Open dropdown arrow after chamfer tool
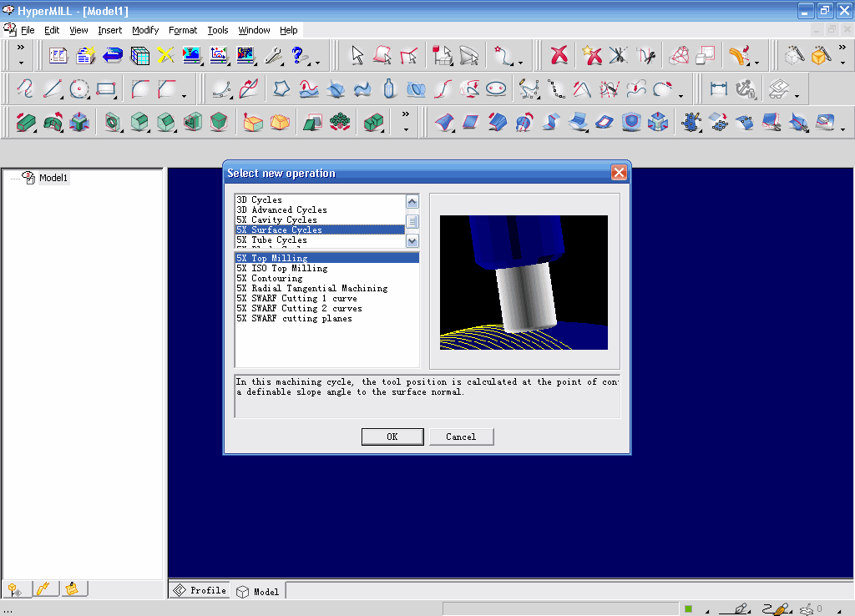Viewport: 855px width, 616px height. click(x=185, y=97)
